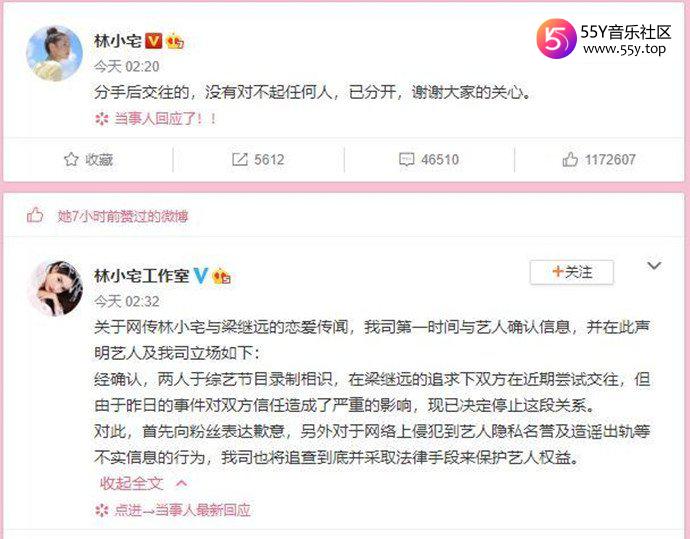Click the orange V verified badge beside 林小宅
Viewport: 690px width, 539px height.
(x=154, y=41)
